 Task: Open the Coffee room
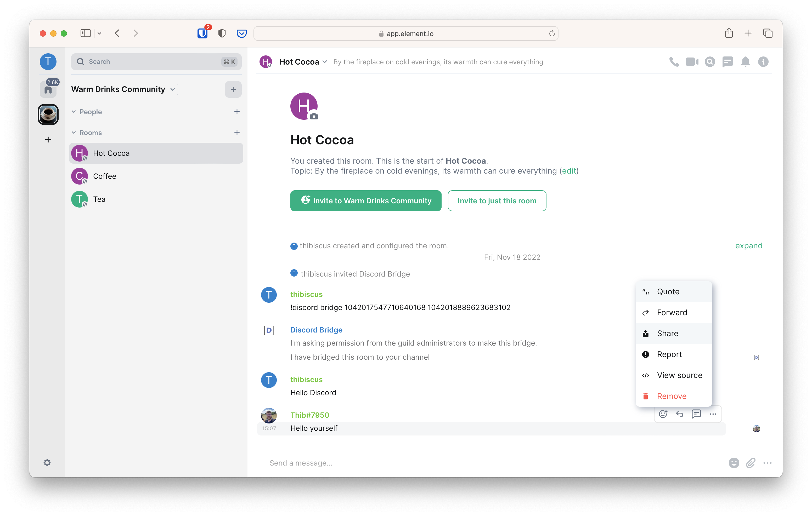click(x=105, y=176)
